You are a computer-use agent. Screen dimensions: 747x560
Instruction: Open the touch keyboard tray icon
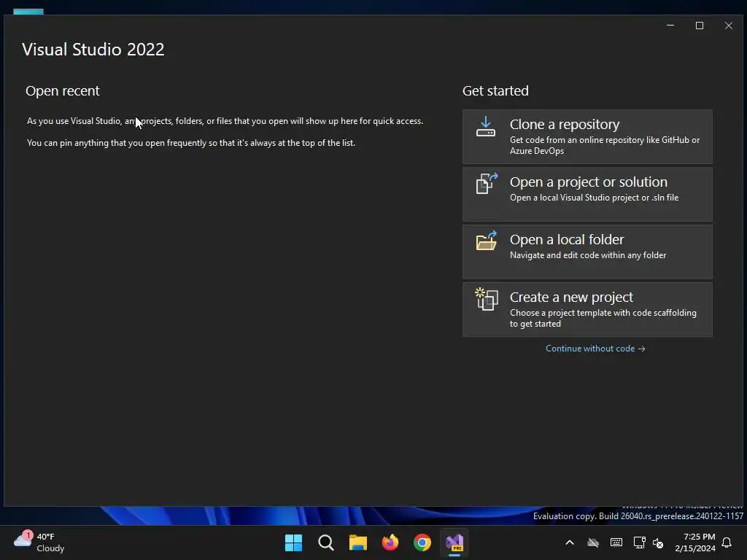pos(616,542)
